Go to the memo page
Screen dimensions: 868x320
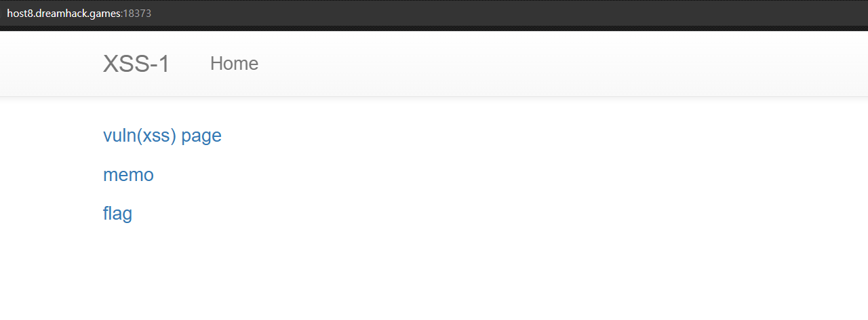[128, 175]
